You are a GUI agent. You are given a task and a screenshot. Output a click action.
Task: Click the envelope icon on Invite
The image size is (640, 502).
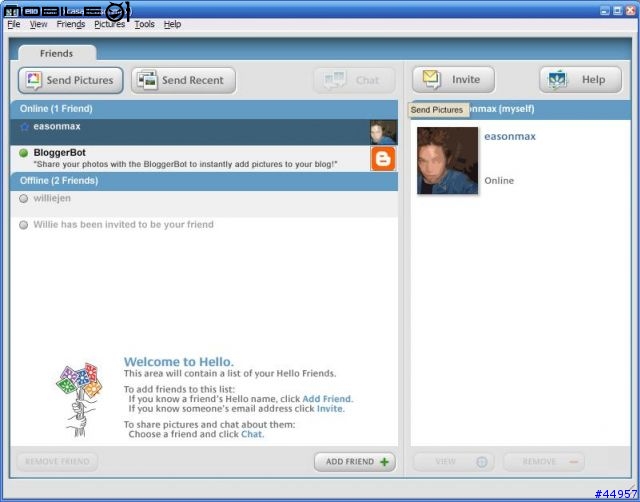tap(431, 79)
